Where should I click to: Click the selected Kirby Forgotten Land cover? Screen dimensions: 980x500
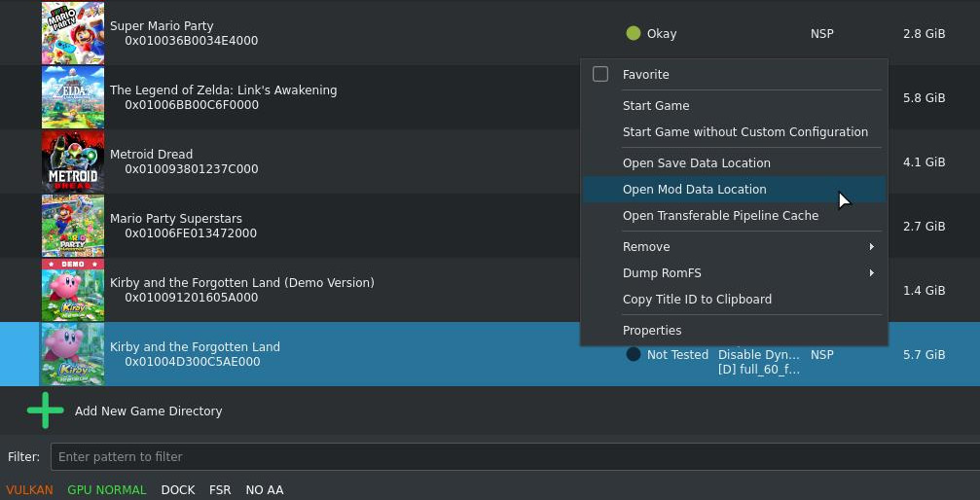[x=72, y=354]
